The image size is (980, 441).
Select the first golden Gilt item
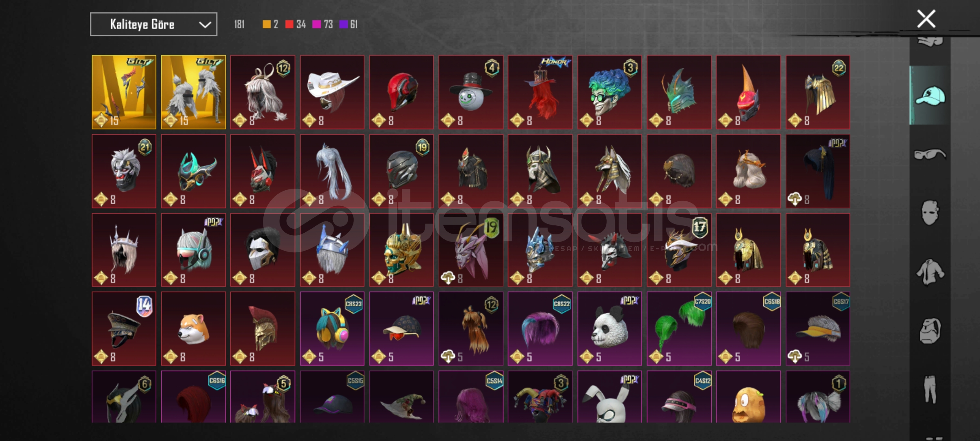coord(124,92)
